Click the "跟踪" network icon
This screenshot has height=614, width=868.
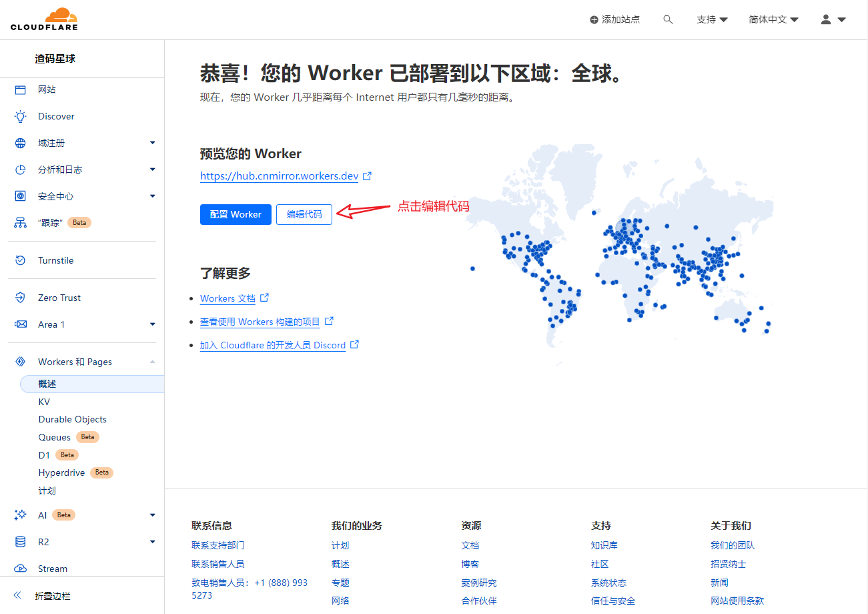[x=21, y=223]
